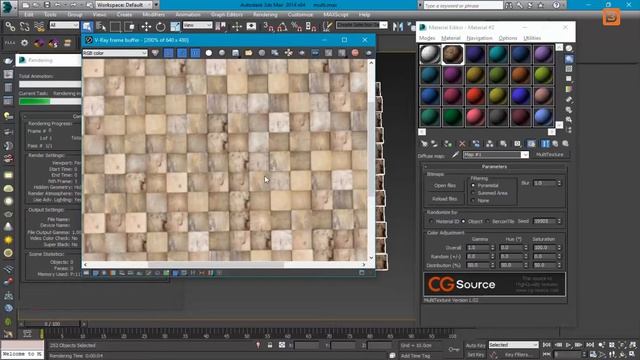
Task: Click Auto Key button
Action: (476, 345)
